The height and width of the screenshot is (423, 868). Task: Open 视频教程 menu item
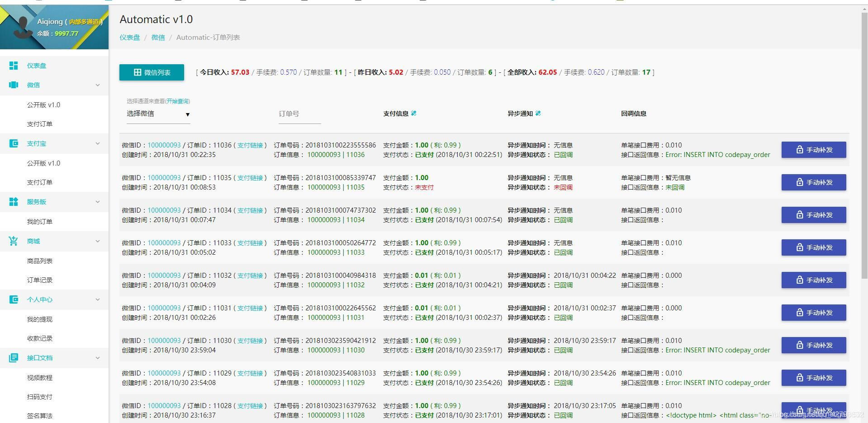tap(40, 378)
